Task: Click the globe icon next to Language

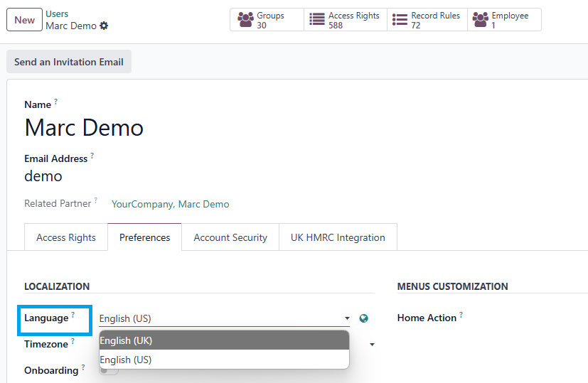Action: point(364,318)
